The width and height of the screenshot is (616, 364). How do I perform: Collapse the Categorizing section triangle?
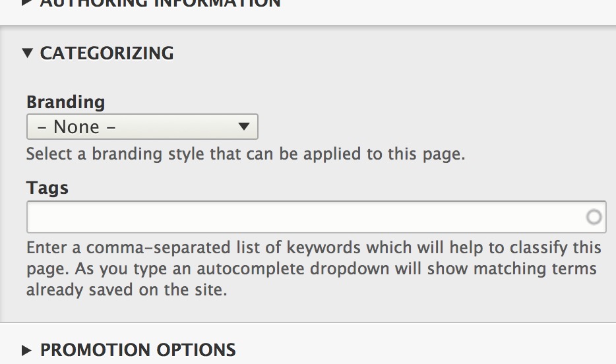tap(27, 53)
